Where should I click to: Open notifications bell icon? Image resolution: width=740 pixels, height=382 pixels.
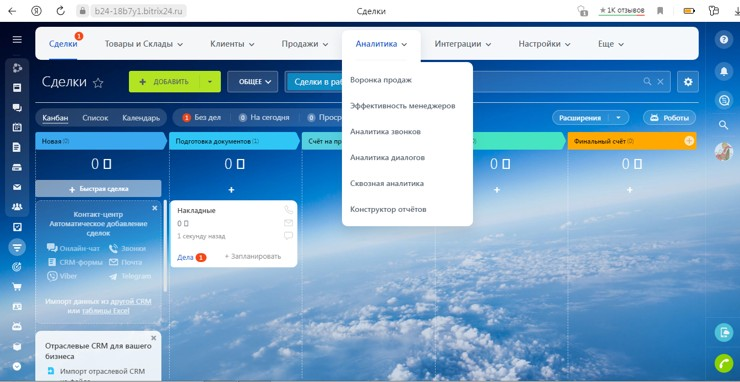(723, 71)
